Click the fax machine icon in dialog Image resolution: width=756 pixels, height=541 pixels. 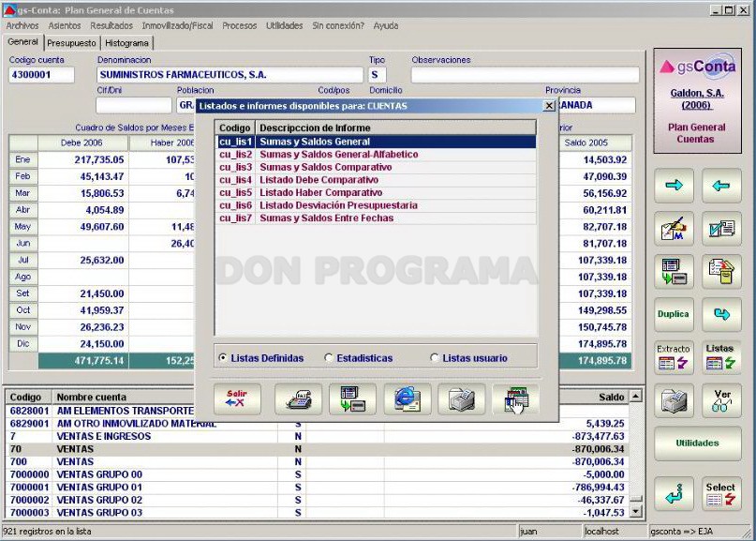pyautogui.click(x=298, y=399)
